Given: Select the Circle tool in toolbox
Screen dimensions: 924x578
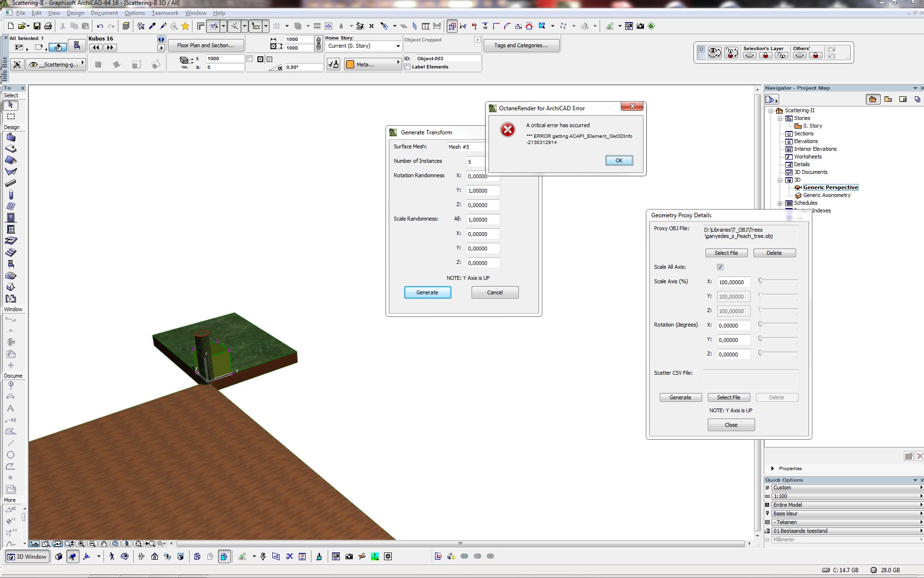Looking at the screenshot, I should [11, 455].
